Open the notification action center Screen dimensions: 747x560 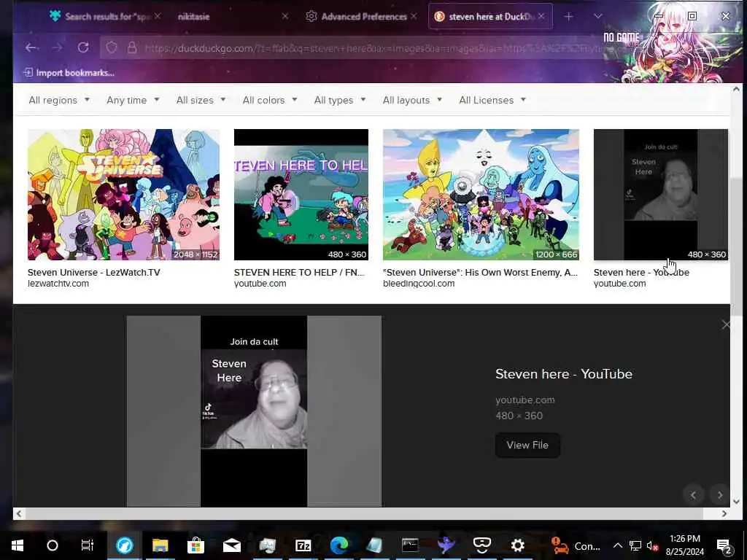pyautogui.click(x=724, y=546)
